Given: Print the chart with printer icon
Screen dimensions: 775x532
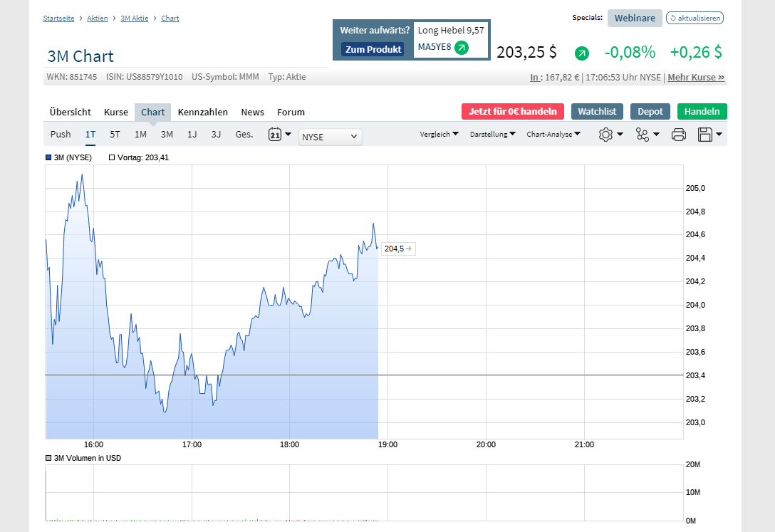Looking at the screenshot, I should [x=679, y=134].
